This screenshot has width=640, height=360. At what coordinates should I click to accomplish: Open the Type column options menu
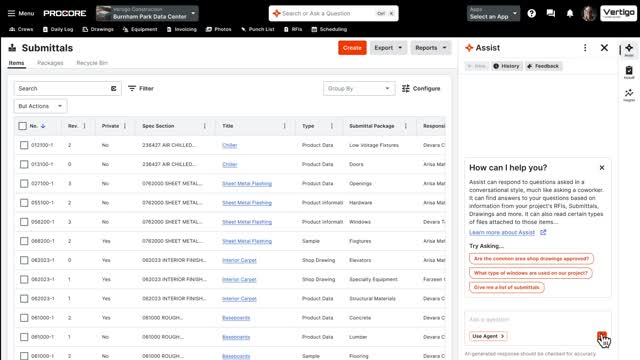click(332, 126)
